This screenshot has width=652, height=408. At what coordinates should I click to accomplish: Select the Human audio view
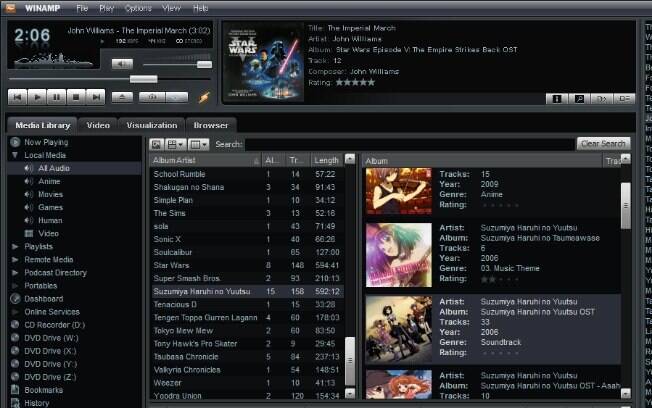50,220
